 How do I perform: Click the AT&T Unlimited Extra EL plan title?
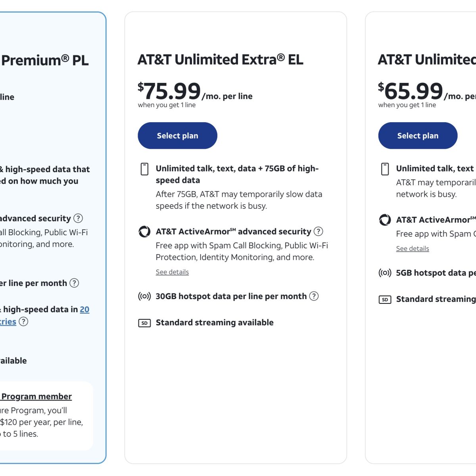coord(220,59)
